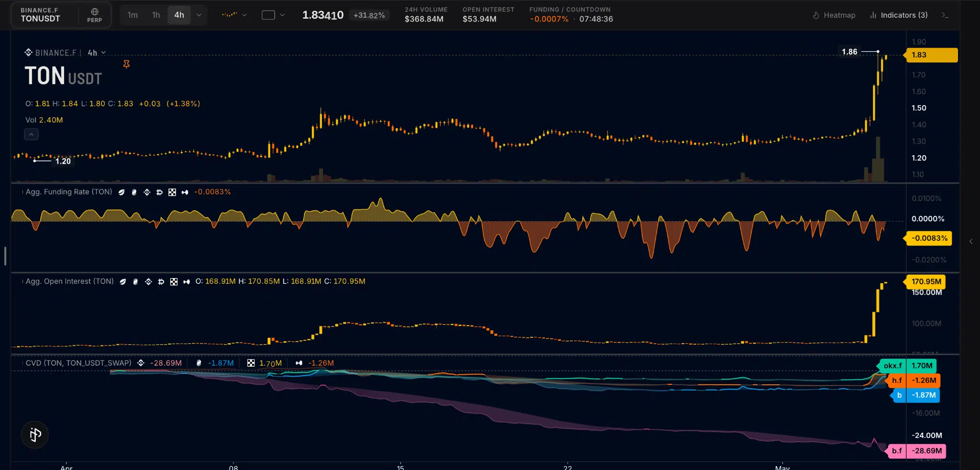Switch to the 1h timeframe
Image resolution: width=980 pixels, height=470 pixels.
point(156,15)
